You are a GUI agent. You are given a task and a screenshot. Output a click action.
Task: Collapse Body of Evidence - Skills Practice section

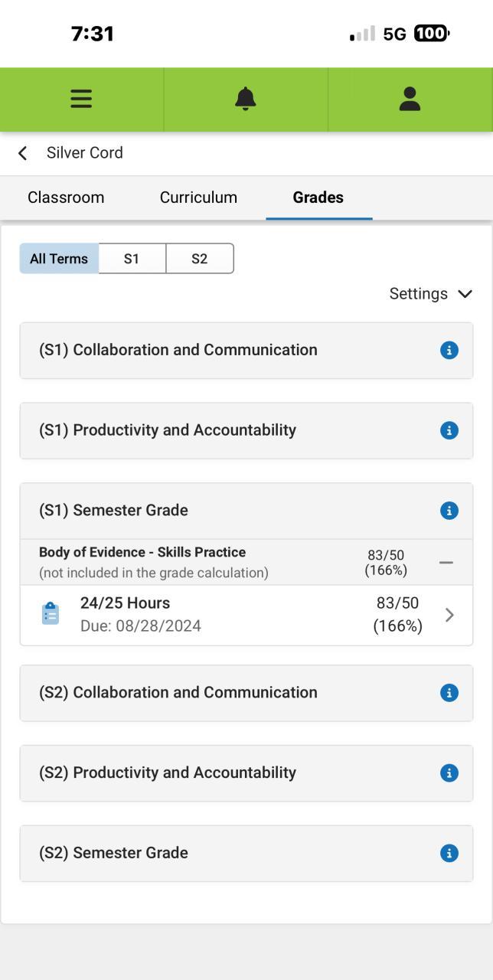tap(446, 563)
